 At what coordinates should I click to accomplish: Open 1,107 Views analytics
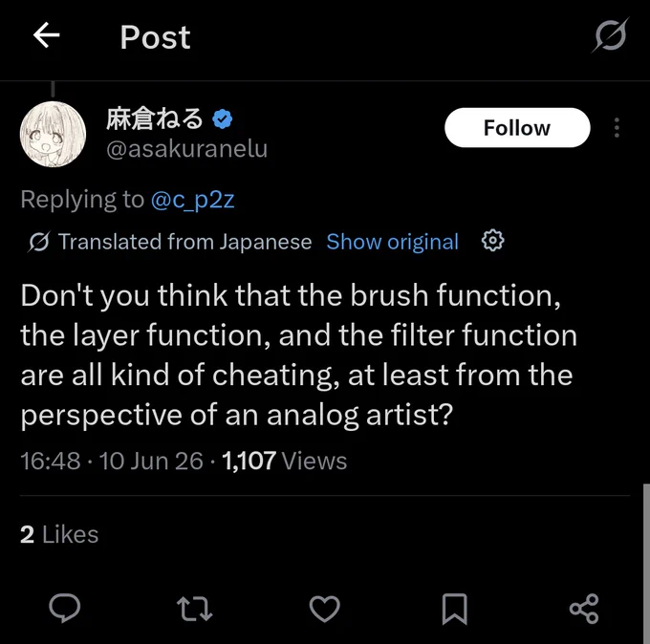pos(285,461)
